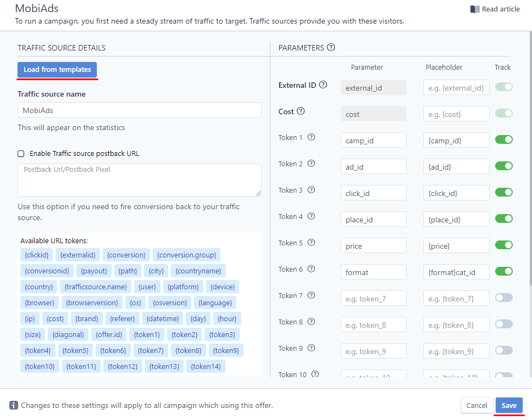Click the vertical scrollbar of the dialog
Viewport: 532px width, 420px height.
[530, 159]
